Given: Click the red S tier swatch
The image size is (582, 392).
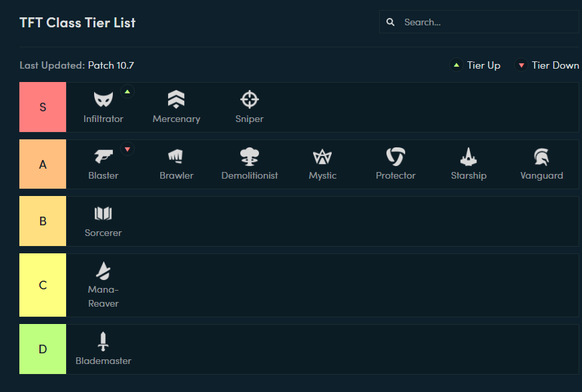Looking at the screenshot, I should pos(43,107).
